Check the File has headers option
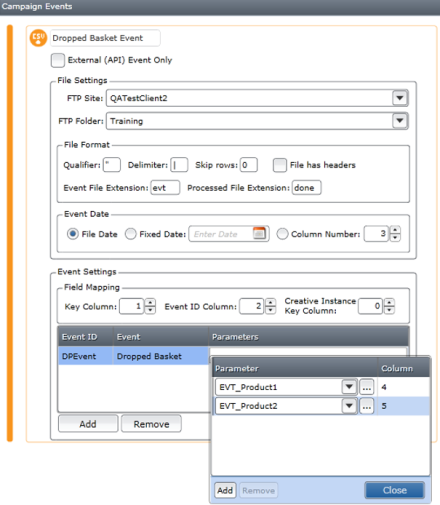Screen dimensions: 440x505 click(279, 165)
